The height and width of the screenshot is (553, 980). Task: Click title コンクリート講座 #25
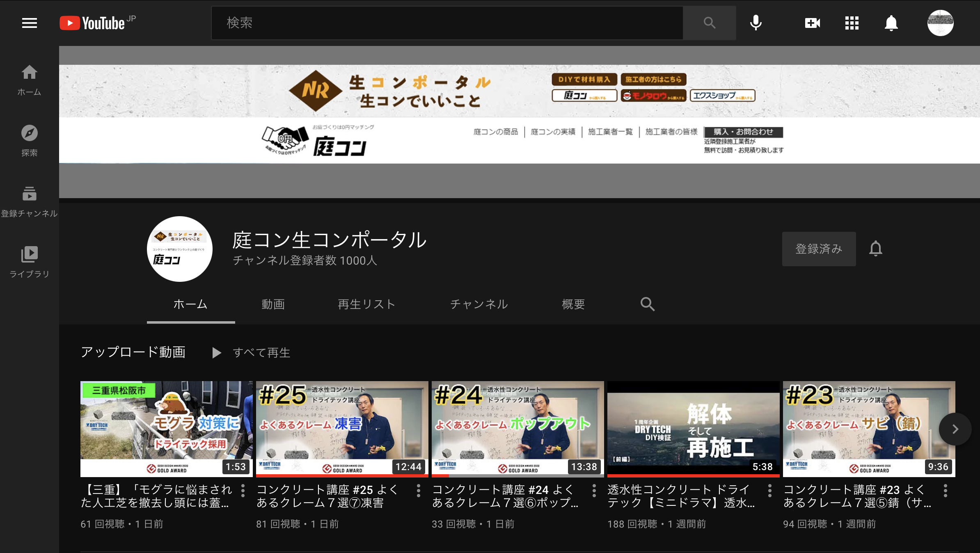[327, 496]
